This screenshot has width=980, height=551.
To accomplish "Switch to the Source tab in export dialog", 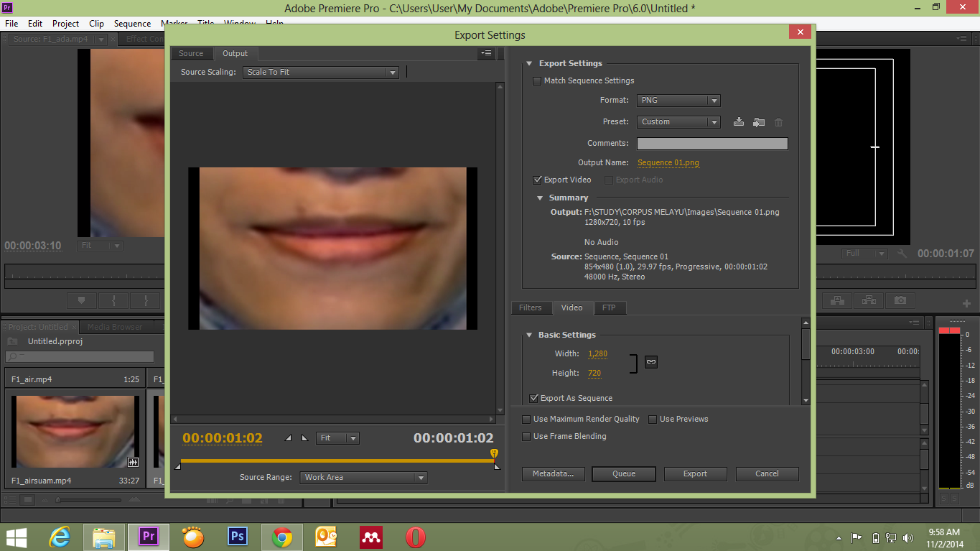I will click(x=191, y=54).
